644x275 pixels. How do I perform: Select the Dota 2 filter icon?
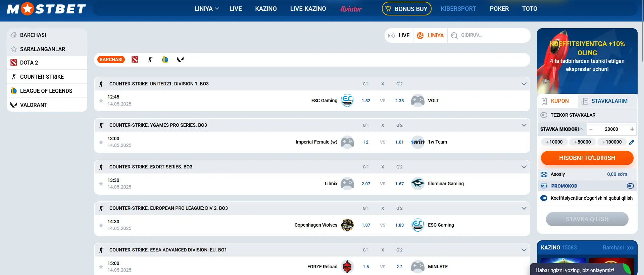(x=135, y=60)
